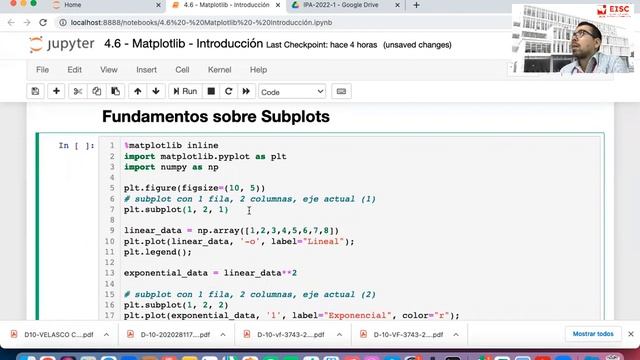Open the Edit menu

tap(74, 70)
